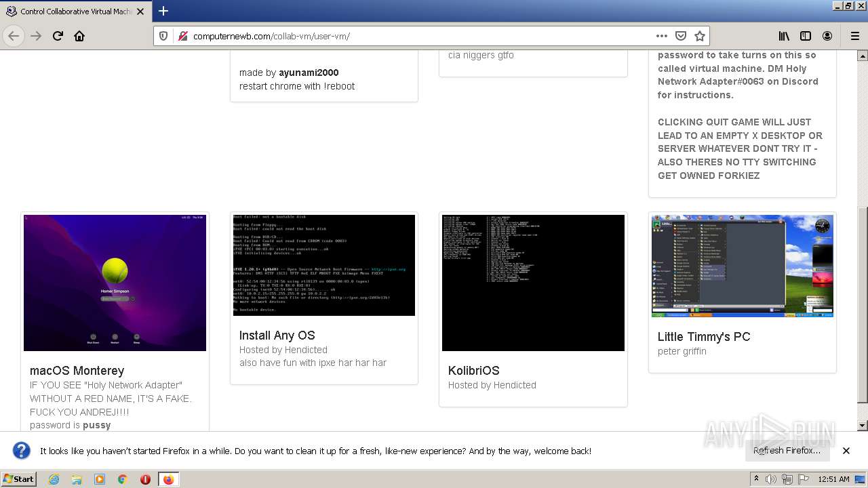Open Little Timmy's PC thumbnail
Image resolution: width=868 pixels, height=488 pixels.
tap(743, 266)
